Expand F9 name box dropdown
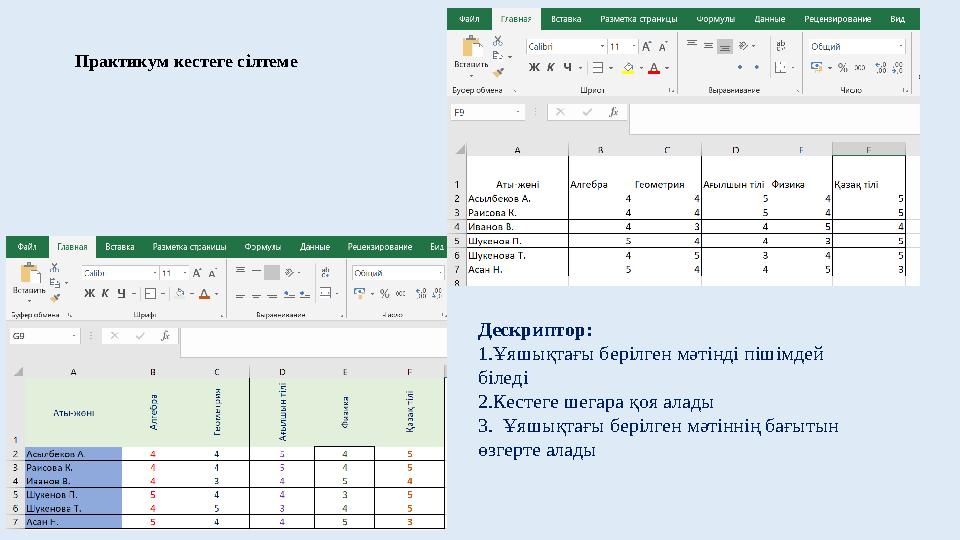This screenshot has height=540, width=960. 518,112
